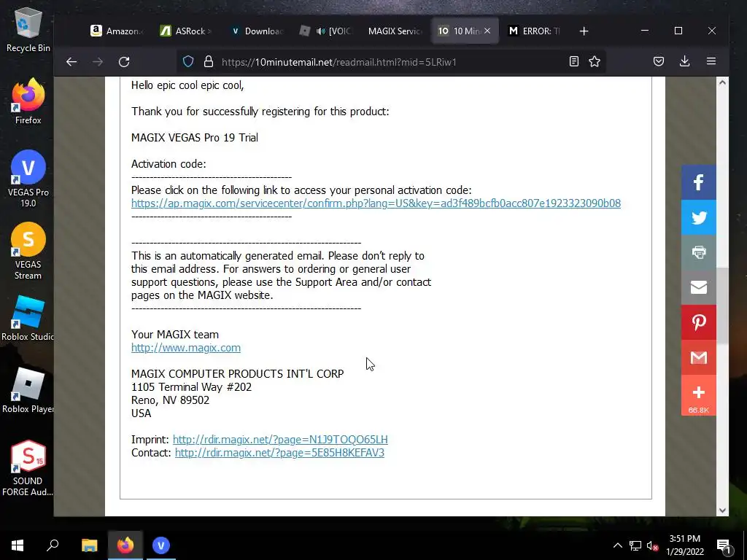Image resolution: width=747 pixels, height=560 pixels.
Task: Select the Roblox Studio desktop shortcut
Action: coord(28,318)
